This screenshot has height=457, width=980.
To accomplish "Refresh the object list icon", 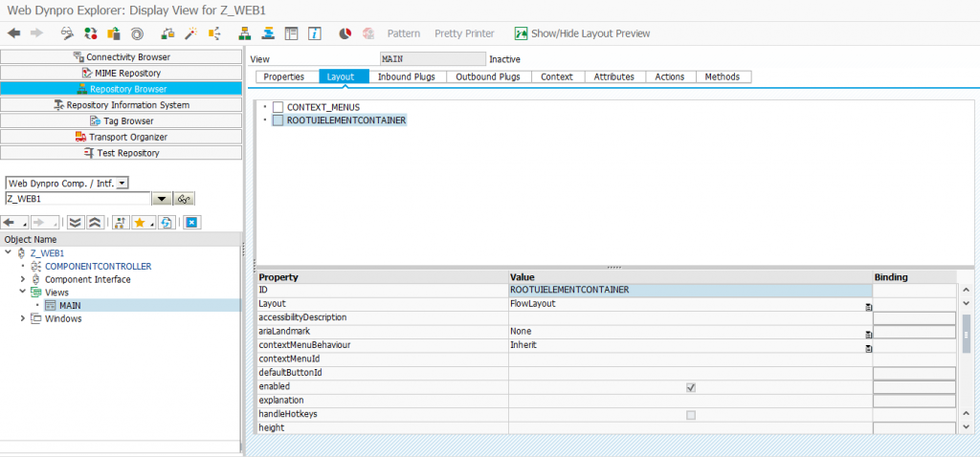I will pos(167,222).
